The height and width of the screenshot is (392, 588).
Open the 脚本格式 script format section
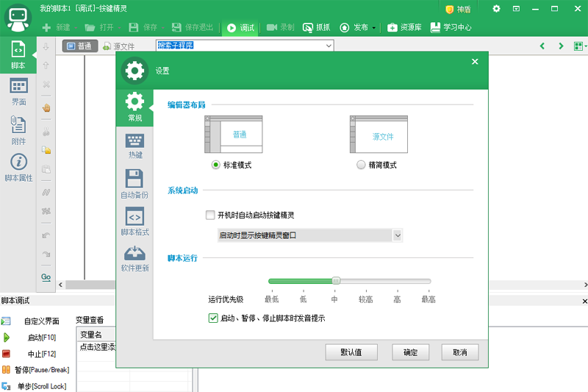click(x=135, y=217)
